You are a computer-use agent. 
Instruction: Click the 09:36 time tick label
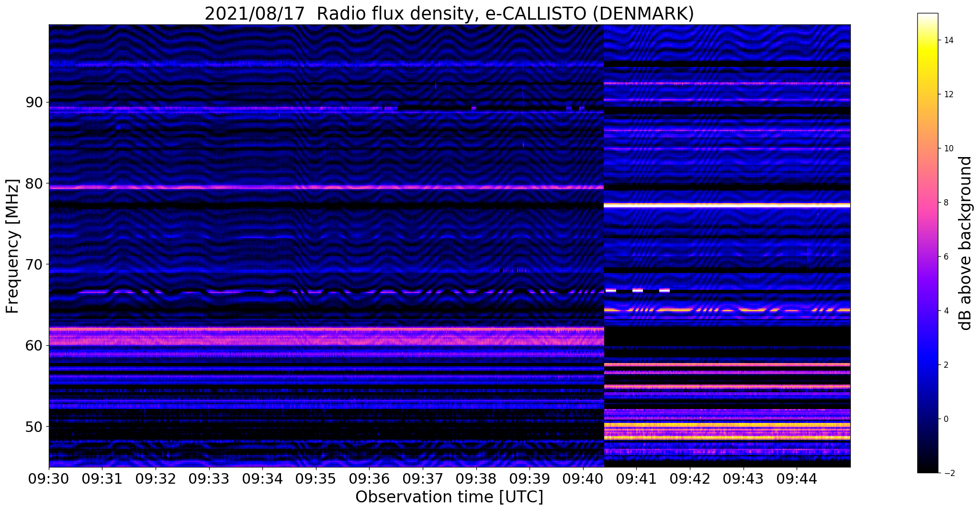[369, 479]
